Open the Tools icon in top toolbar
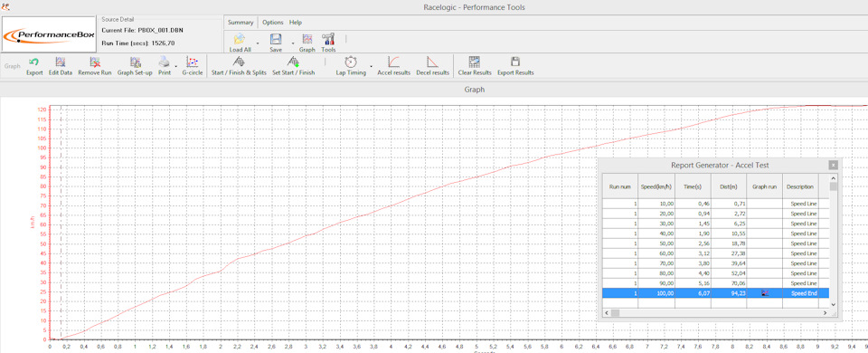The width and height of the screenshot is (868, 353). pos(328,39)
